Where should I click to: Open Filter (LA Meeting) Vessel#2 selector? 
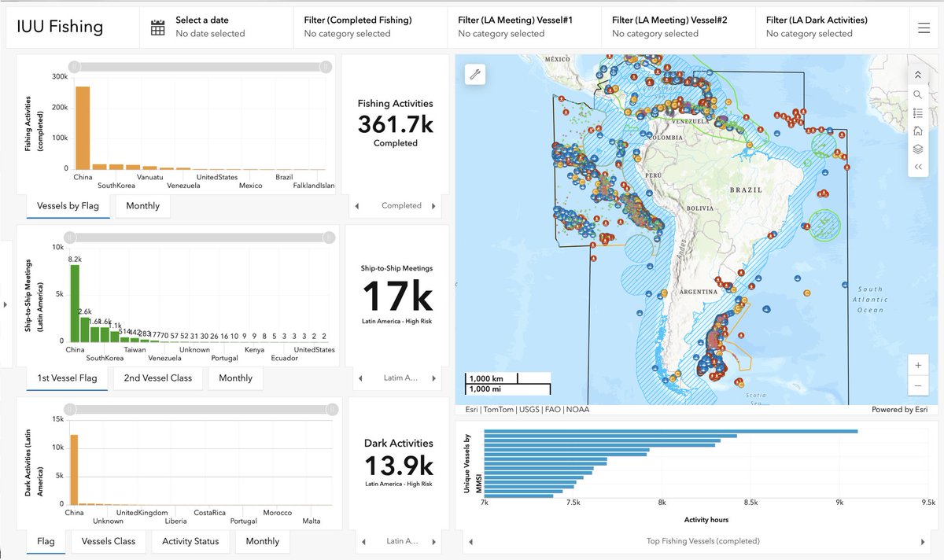coord(680,27)
